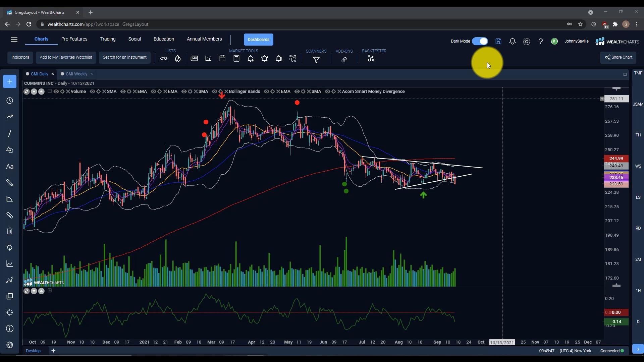Click the copy layers icon in sidebar
The height and width of the screenshot is (362, 644).
[10, 296]
